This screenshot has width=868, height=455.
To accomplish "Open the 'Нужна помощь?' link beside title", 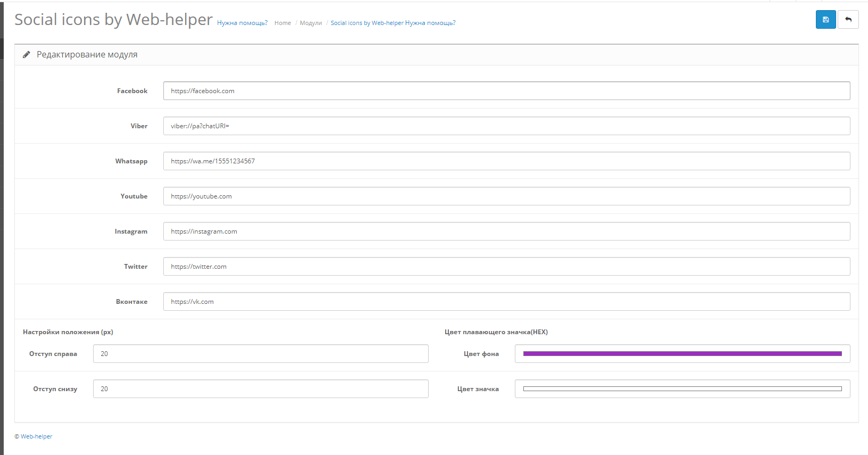I will tap(242, 23).
